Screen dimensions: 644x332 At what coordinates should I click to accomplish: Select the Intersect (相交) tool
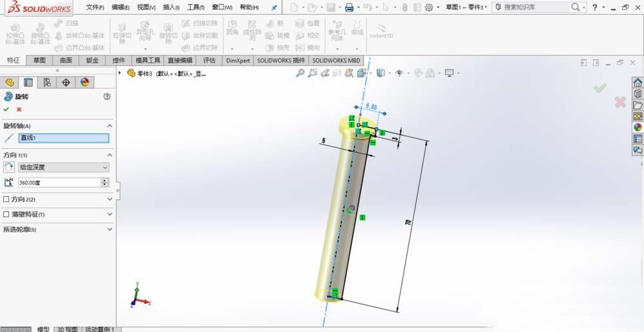click(x=308, y=35)
